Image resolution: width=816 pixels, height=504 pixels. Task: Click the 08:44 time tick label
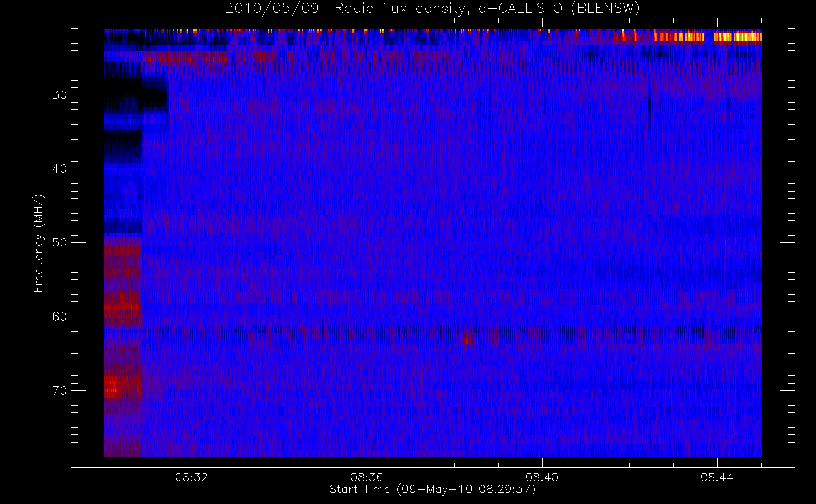[x=717, y=477]
